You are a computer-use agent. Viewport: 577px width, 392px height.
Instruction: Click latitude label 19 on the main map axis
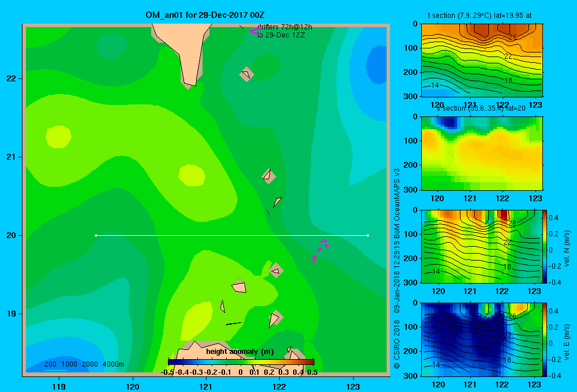(12, 314)
